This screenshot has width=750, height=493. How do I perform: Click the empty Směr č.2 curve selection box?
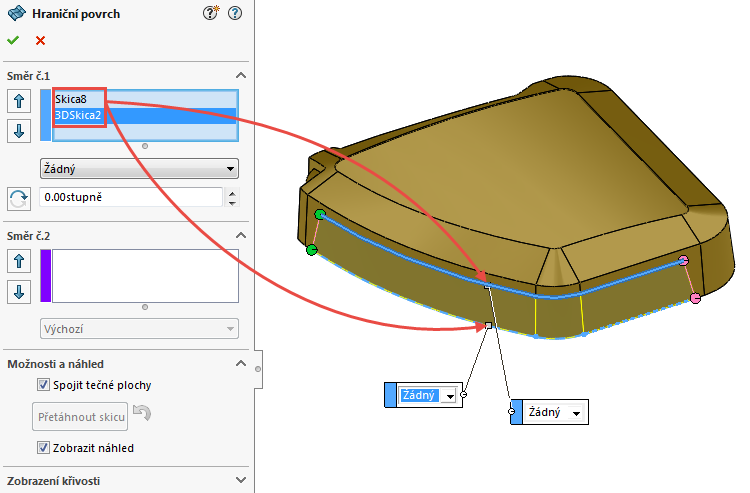(x=145, y=276)
